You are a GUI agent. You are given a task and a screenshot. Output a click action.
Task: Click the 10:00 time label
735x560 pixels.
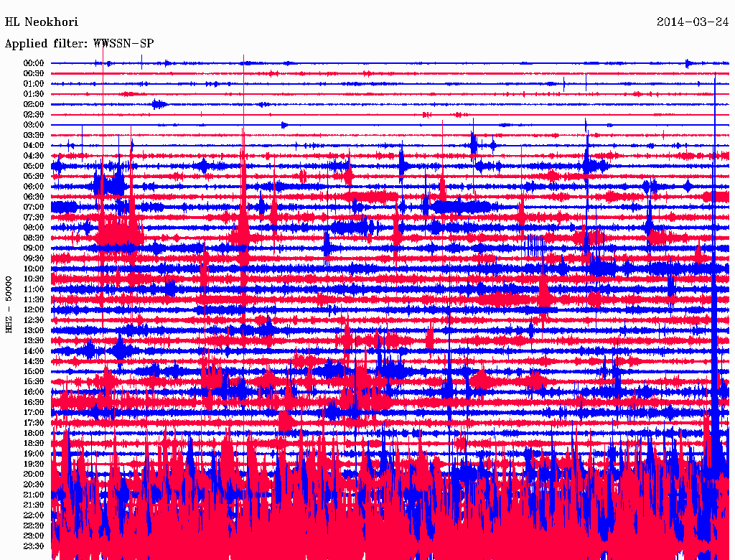(34, 269)
